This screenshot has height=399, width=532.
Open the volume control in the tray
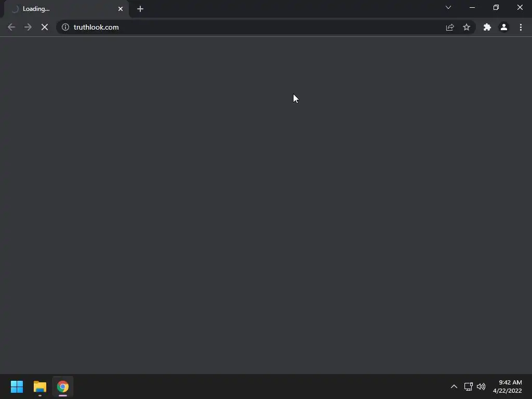(481, 387)
